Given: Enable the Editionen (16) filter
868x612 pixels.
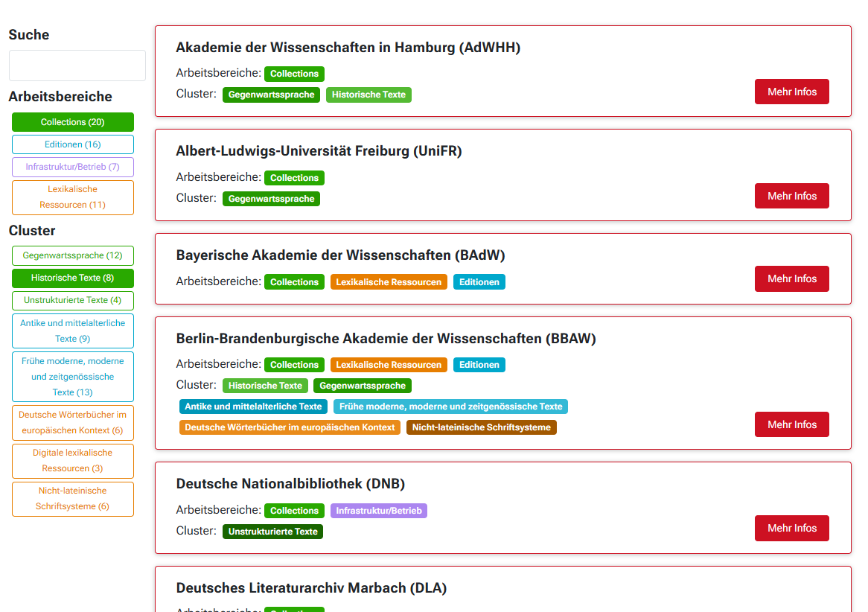Looking at the screenshot, I should tap(72, 144).
